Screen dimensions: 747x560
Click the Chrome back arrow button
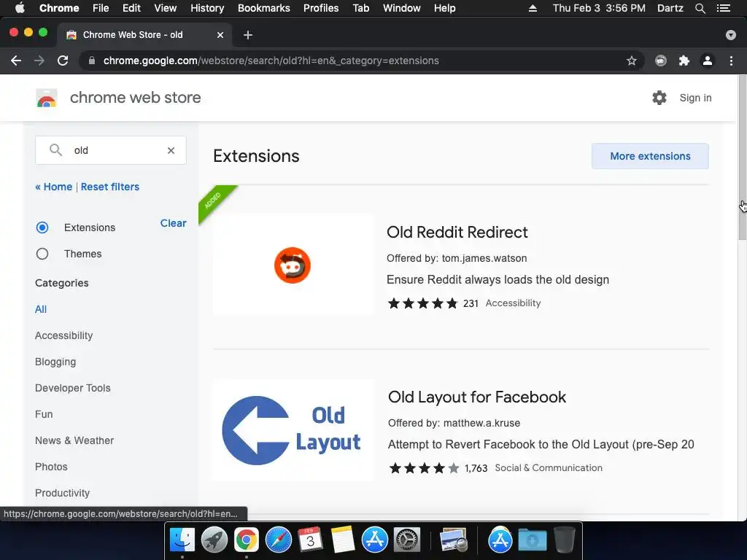click(16, 61)
